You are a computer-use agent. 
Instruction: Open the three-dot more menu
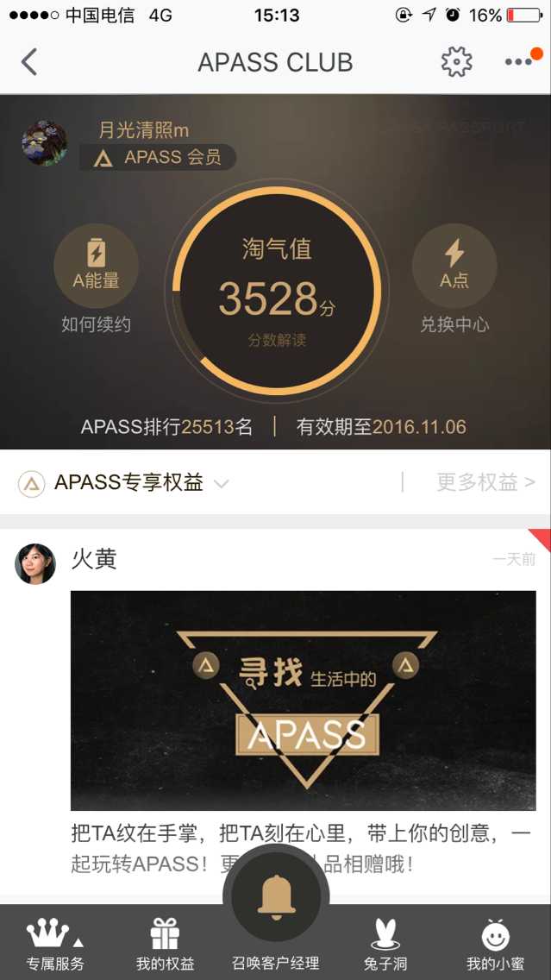tap(518, 62)
